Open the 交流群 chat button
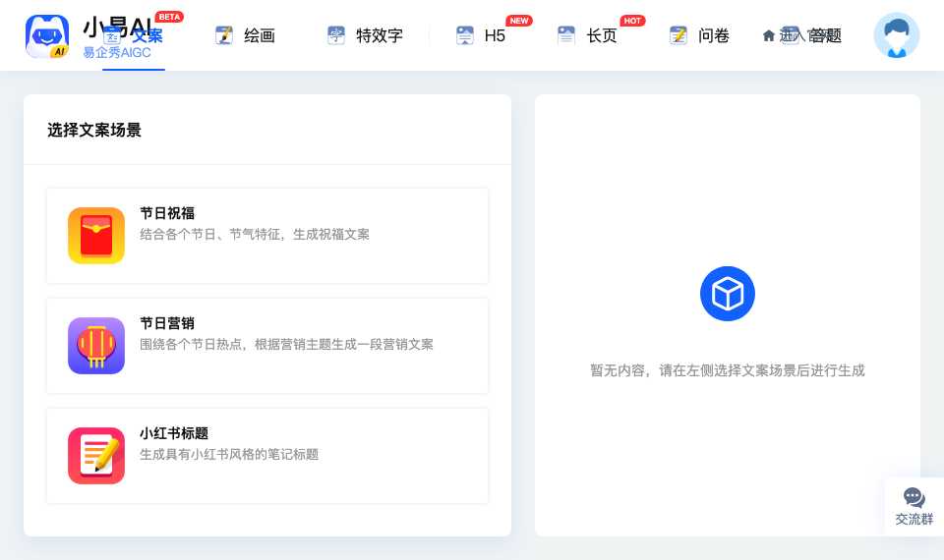Screen dimensions: 944x560 [914, 507]
